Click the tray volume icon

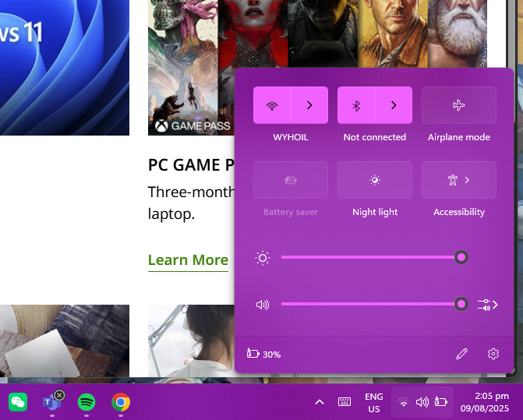click(422, 402)
